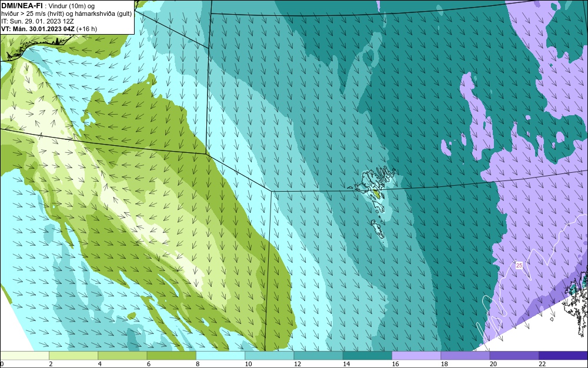
Task: Click the legend value '12'
Action: 298,364
